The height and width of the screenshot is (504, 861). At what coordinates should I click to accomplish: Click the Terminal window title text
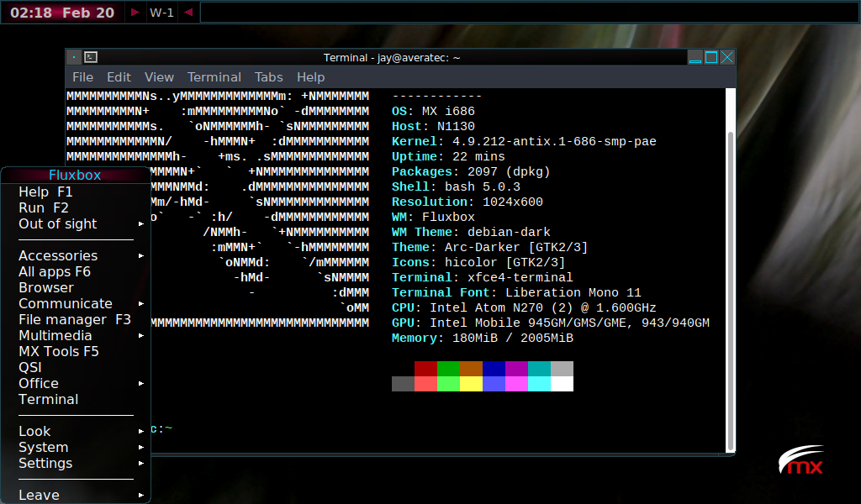(392, 58)
